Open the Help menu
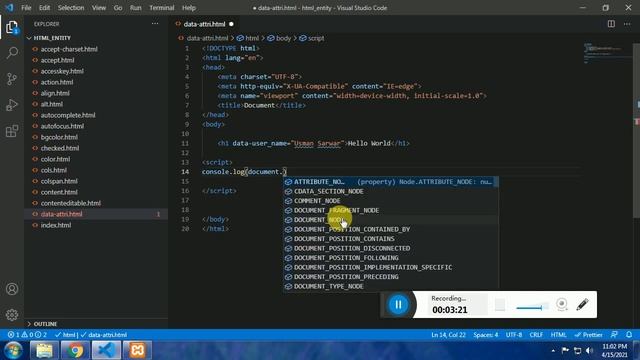 pyautogui.click(x=189, y=8)
